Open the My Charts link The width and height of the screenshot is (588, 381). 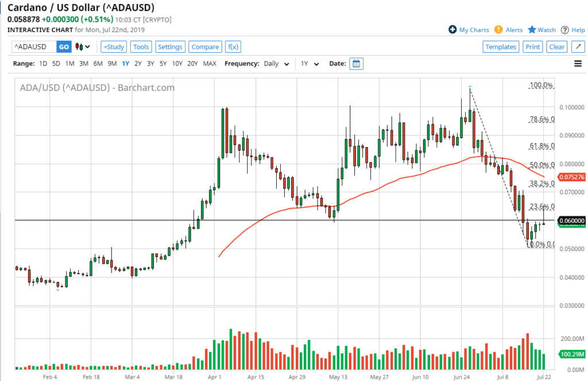[474, 30]
